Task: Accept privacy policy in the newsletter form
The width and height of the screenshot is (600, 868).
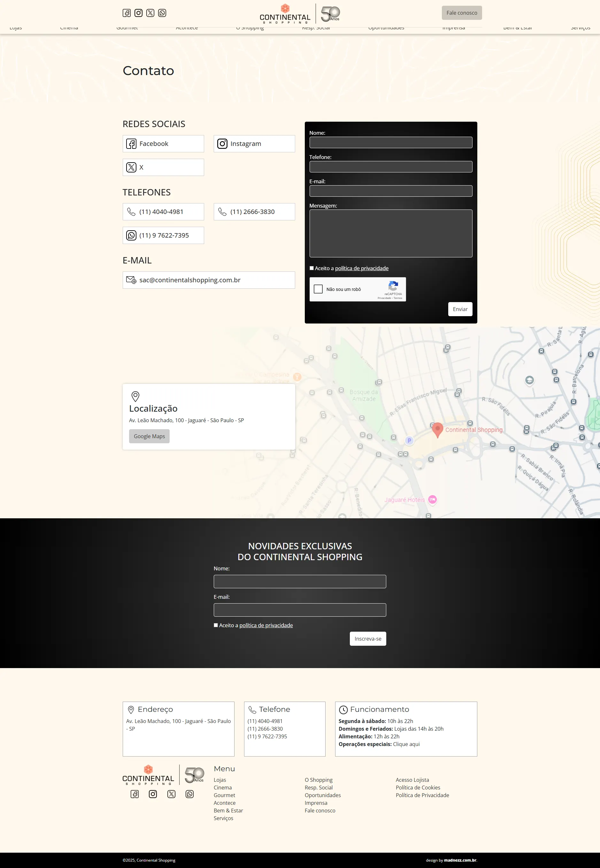Action: coord(216,625)
